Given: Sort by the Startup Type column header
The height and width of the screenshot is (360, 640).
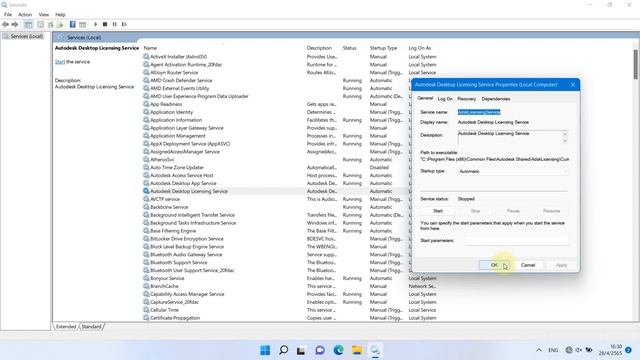Looking at the screenshot, I should [383, 48].
